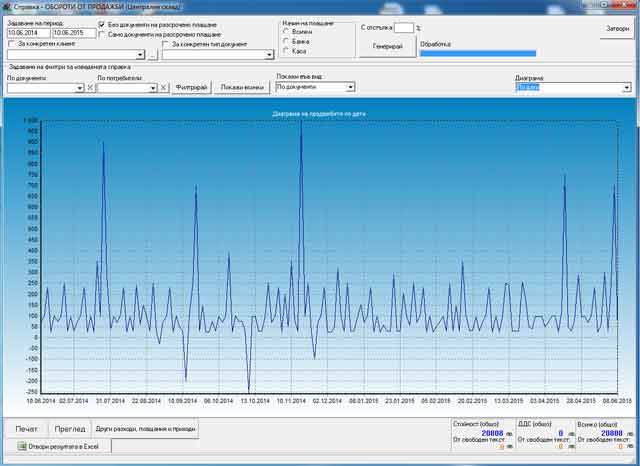640x466 pixels.
Task: Click the '...' browse button beside the client field
Action: 152,55
